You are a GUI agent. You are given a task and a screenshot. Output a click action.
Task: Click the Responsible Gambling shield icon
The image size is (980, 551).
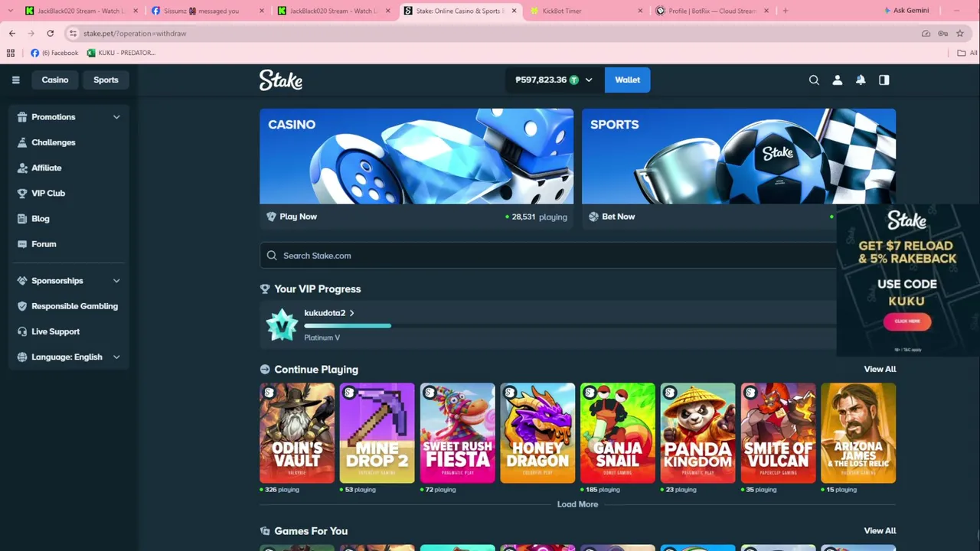point(22,306)
